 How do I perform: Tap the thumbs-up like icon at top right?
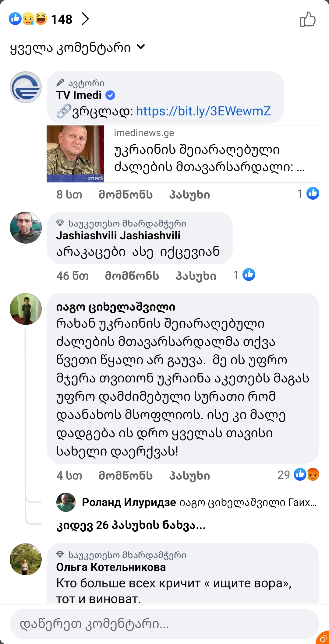(x=308, y=19)
